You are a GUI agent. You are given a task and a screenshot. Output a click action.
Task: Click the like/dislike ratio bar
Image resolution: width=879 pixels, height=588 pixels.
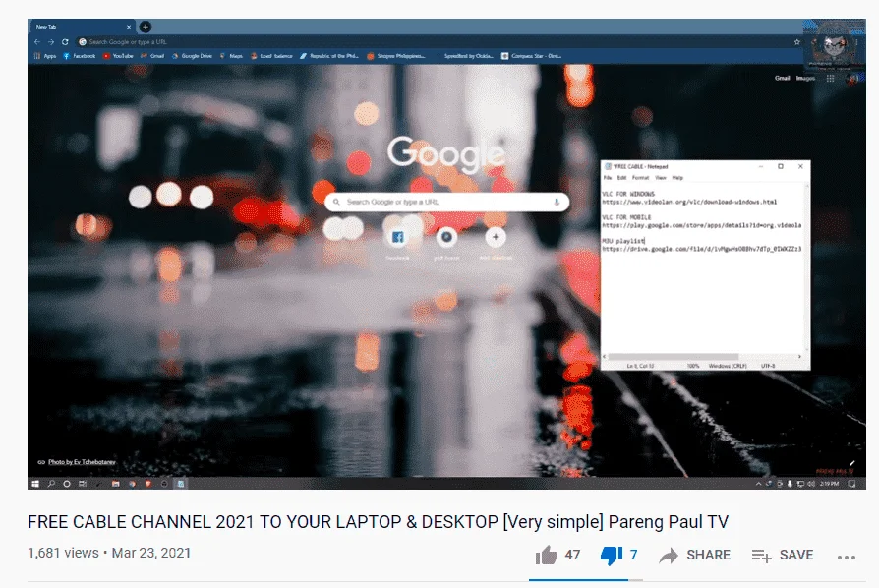(x=586, y=580)
